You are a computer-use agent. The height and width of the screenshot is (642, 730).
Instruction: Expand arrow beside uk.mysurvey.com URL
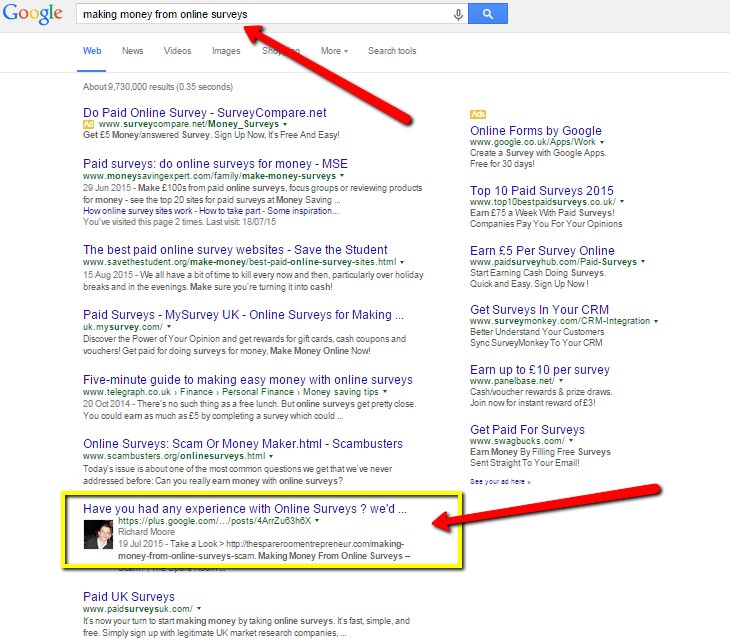click(x=169, y=327)
